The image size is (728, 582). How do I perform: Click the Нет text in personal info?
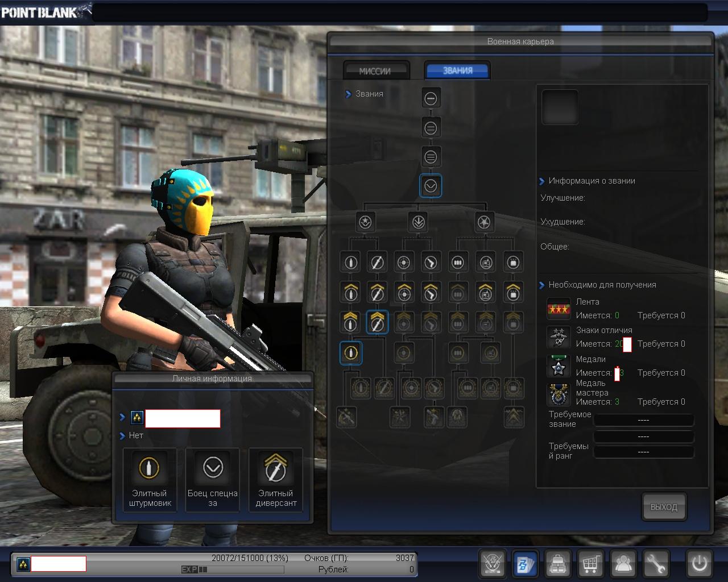click(136, 435)
